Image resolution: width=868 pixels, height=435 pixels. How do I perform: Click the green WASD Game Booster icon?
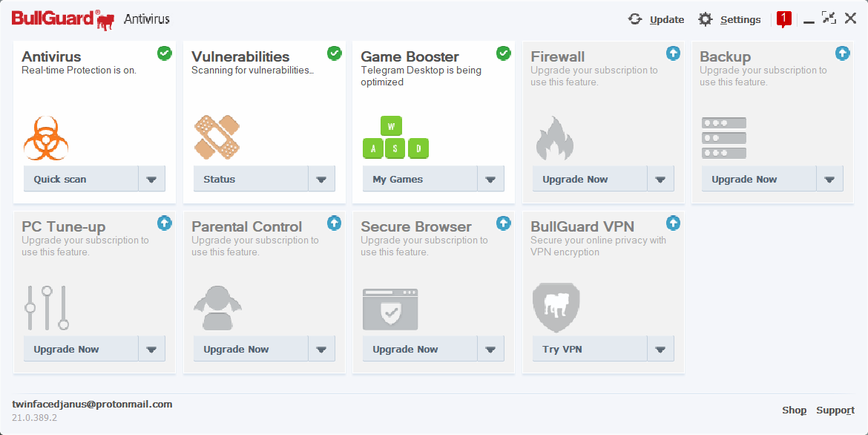click(395, 137)
